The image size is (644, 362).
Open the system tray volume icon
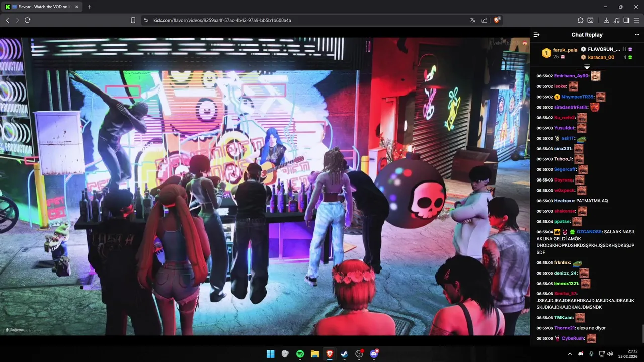click(x=610, y=354)
